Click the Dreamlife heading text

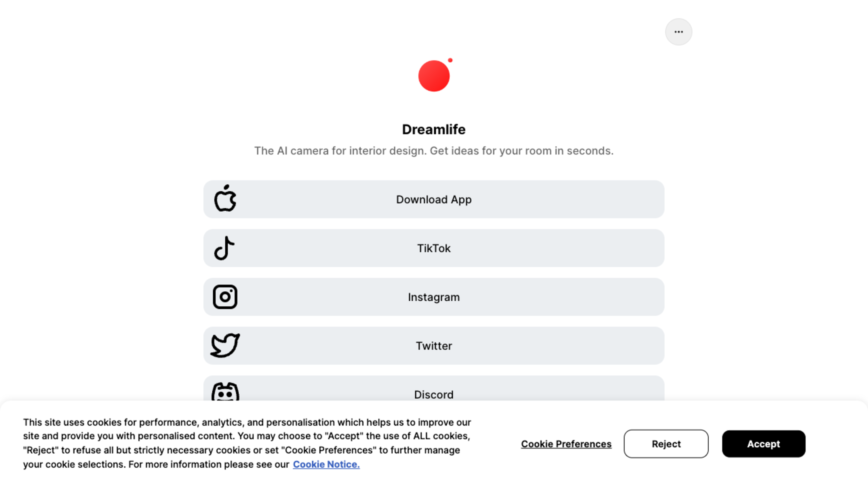pos(434,129)
